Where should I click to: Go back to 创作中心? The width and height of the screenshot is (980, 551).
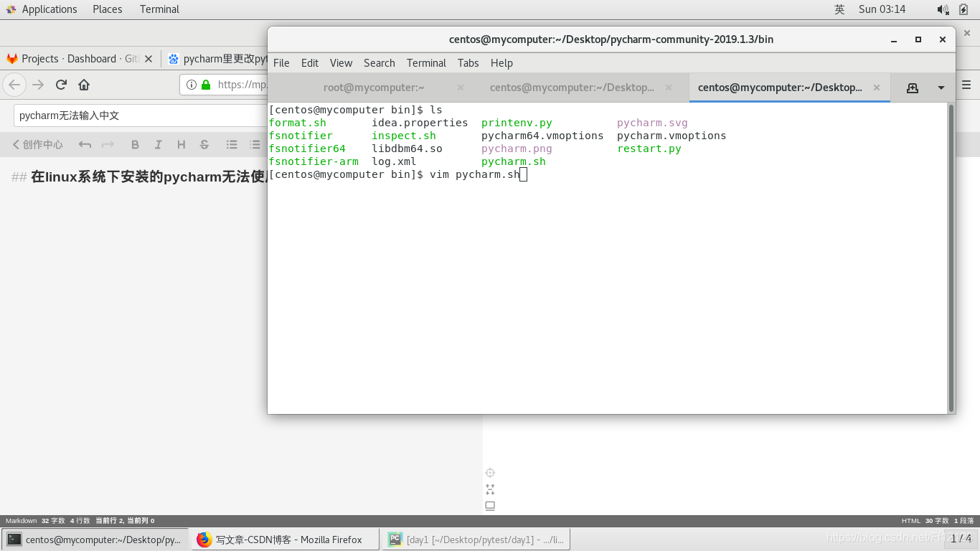[37, 144]
